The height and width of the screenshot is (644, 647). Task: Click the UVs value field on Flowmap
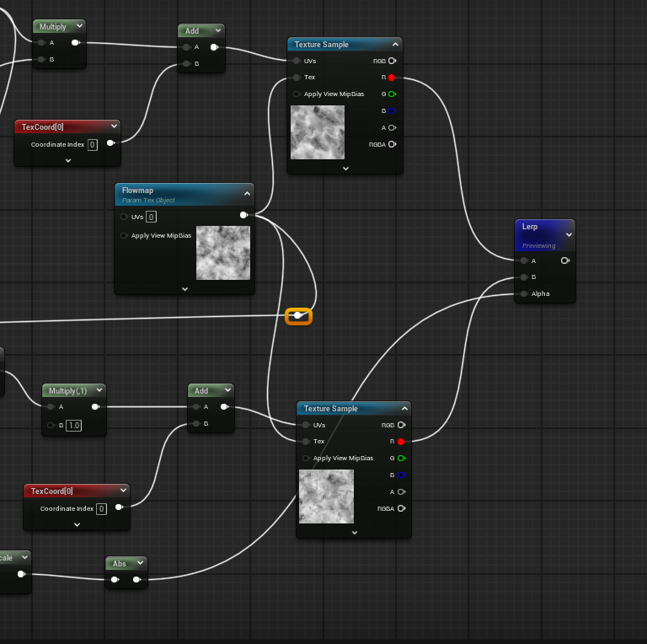pyautogui.click(x=152, y=217)
